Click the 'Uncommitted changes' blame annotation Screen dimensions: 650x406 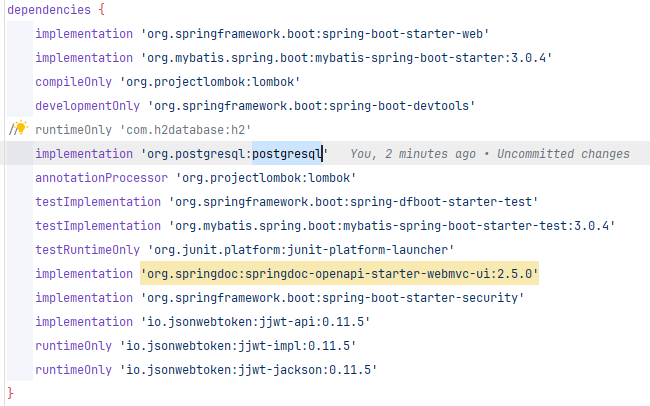[563, 154]
